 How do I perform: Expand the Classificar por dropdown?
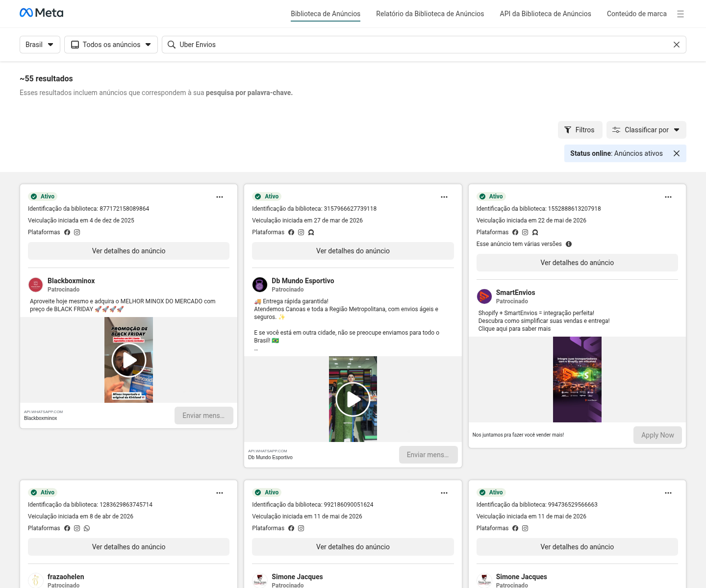646,130
